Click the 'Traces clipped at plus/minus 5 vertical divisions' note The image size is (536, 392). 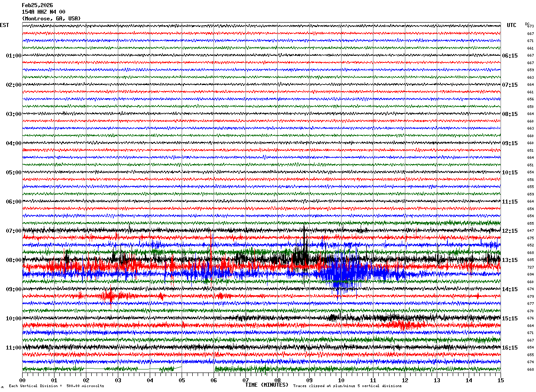[x=347, y=386]
